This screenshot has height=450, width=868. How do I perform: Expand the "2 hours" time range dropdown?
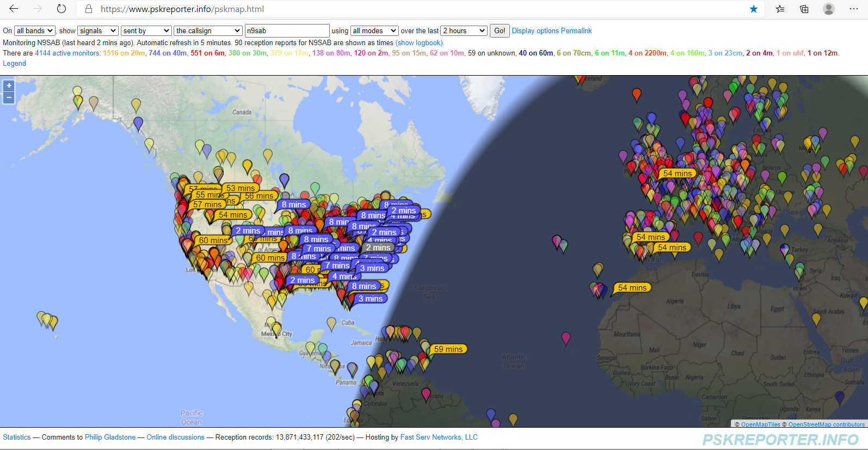464,31
